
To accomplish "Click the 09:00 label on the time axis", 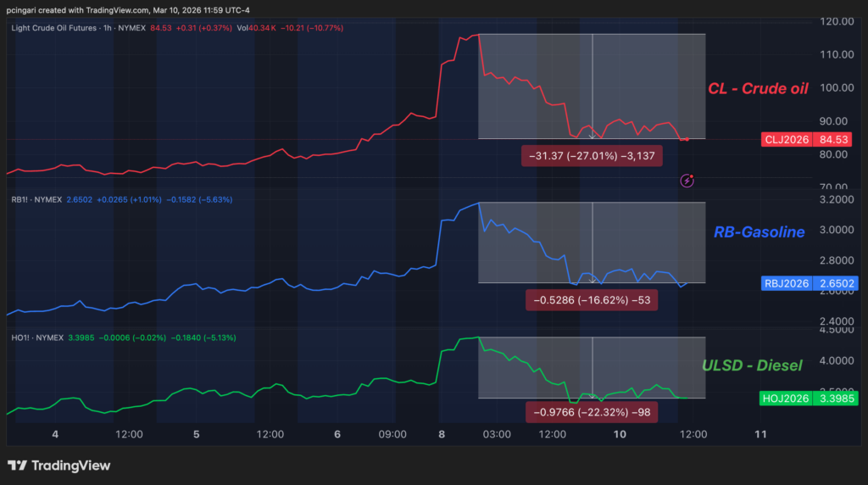I will (x=392, y=434).
